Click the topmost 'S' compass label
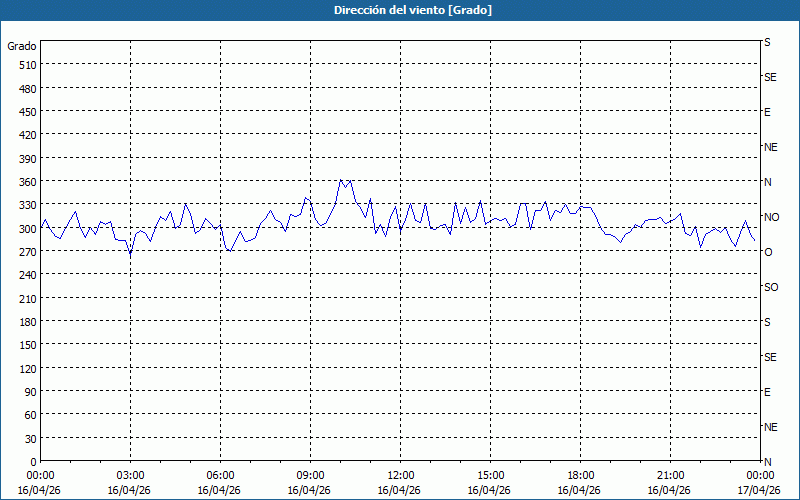800x500 pixels. pos(767,42)
